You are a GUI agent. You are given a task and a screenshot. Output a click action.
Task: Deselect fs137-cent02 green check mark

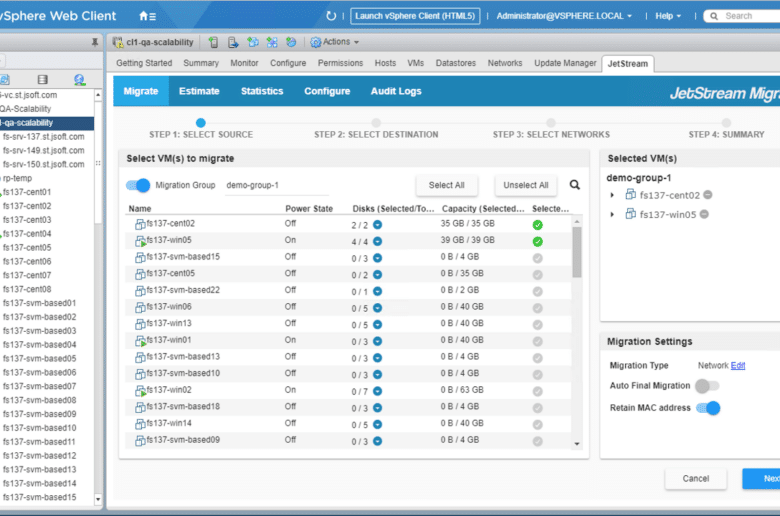pos(537,225)
